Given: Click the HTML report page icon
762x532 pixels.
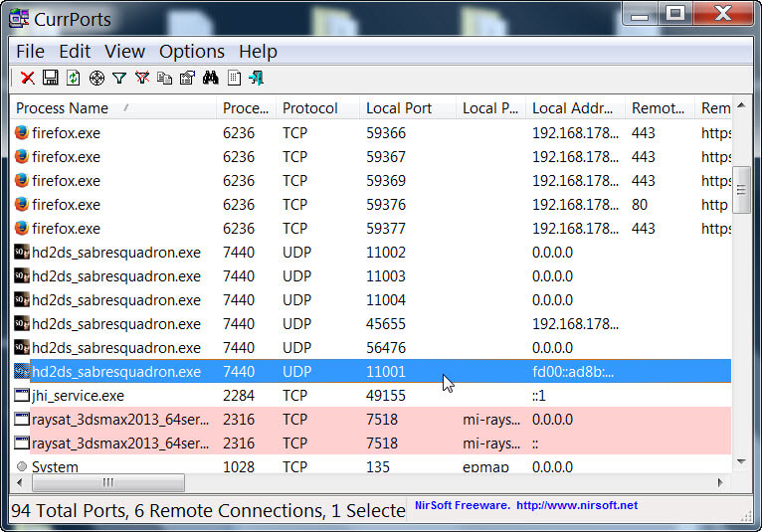Looking at the screenshot, I should (x=234, y=78).
